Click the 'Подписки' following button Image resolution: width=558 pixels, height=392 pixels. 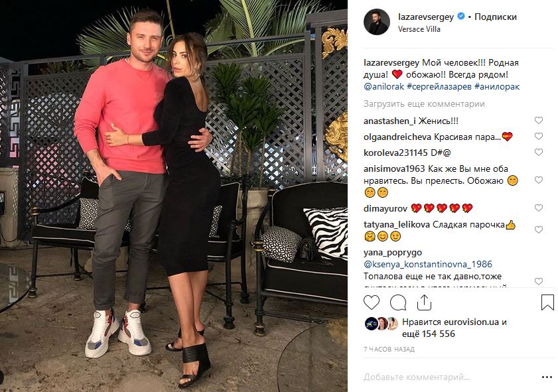click(496, 17)
